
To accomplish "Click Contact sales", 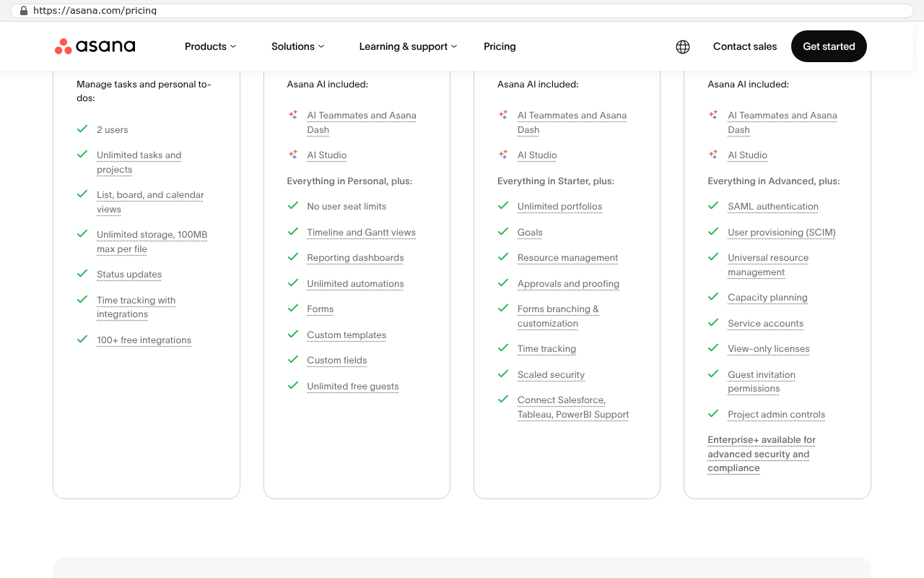I will (x=745, y=46).
